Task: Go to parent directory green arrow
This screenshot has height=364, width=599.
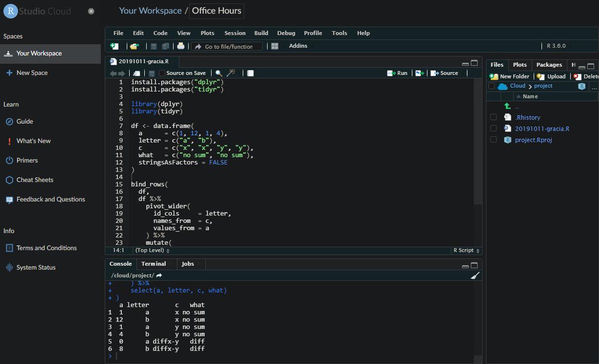Action: [508, 106]
